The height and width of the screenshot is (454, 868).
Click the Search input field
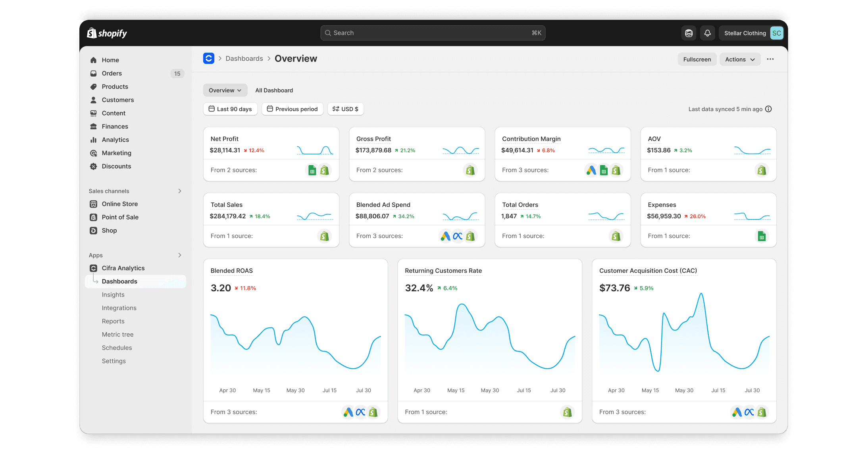pyautogui.click(x=433, y=33)
